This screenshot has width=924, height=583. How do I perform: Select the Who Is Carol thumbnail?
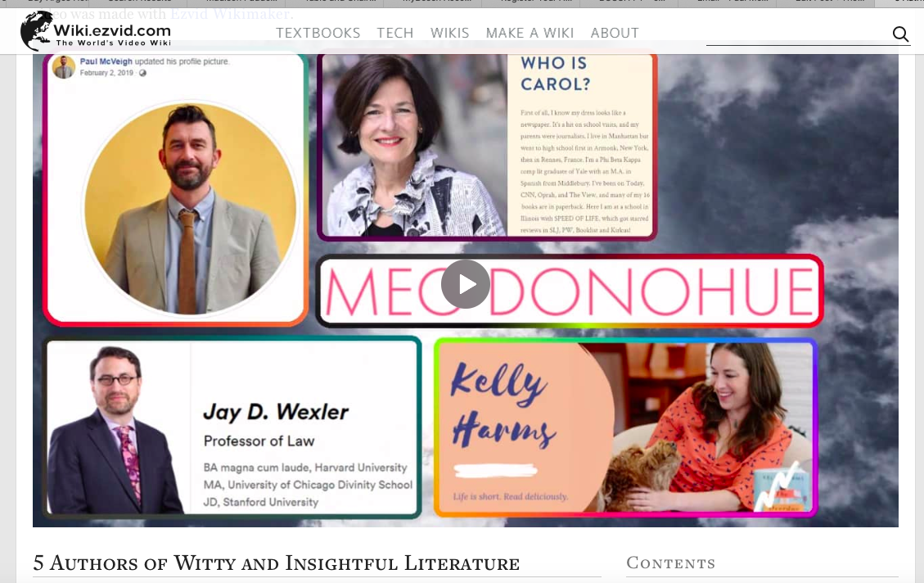tap(487, 146)
